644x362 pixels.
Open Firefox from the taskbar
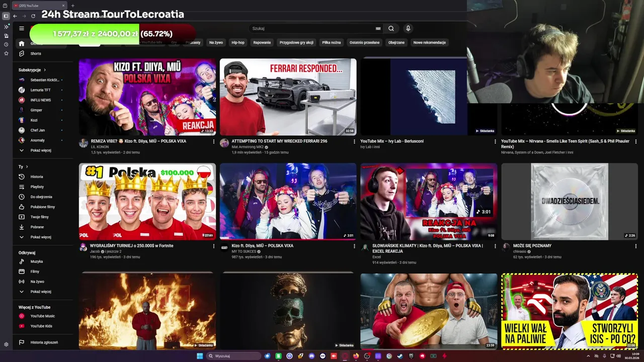tap(356, 356)
